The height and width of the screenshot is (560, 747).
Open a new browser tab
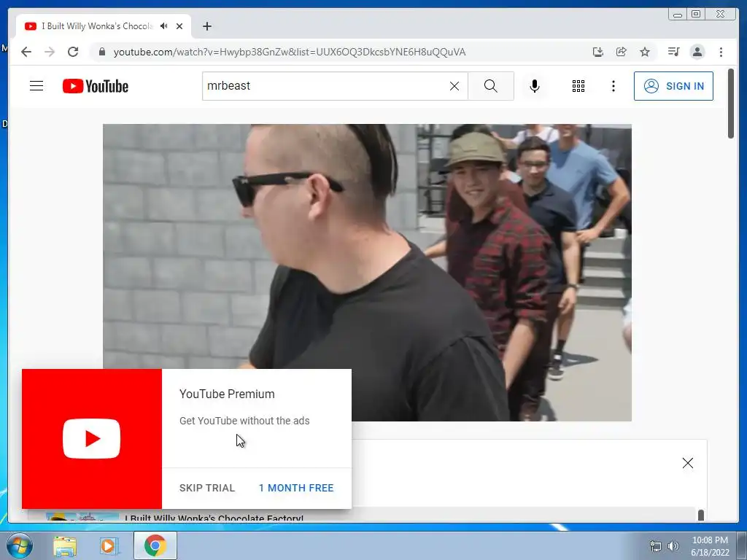pos(206,26)
